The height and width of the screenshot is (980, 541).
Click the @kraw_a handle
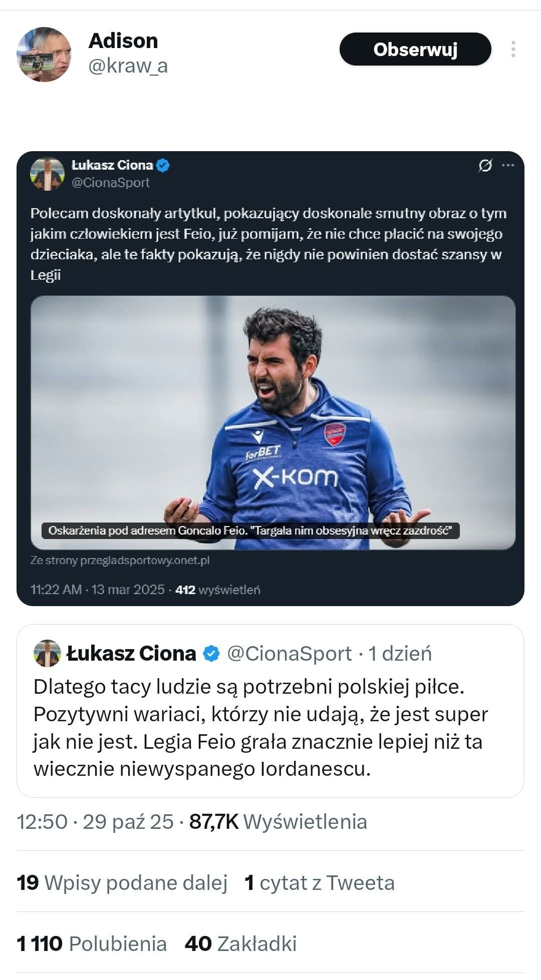pos(128,66)
